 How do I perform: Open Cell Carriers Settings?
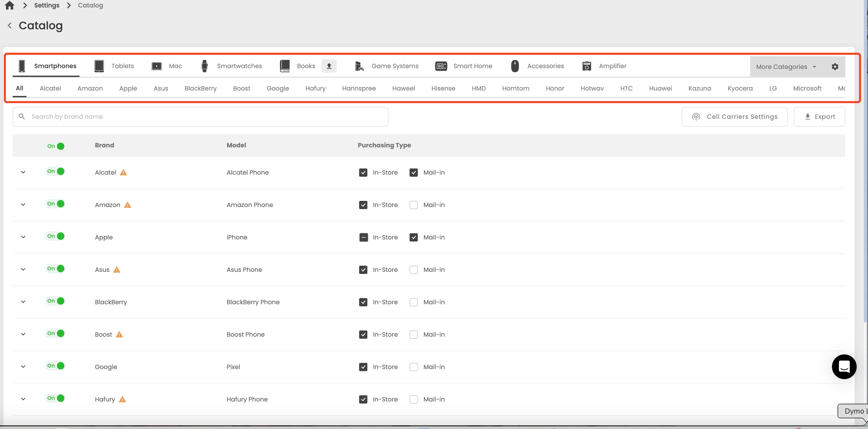[734, 117]
